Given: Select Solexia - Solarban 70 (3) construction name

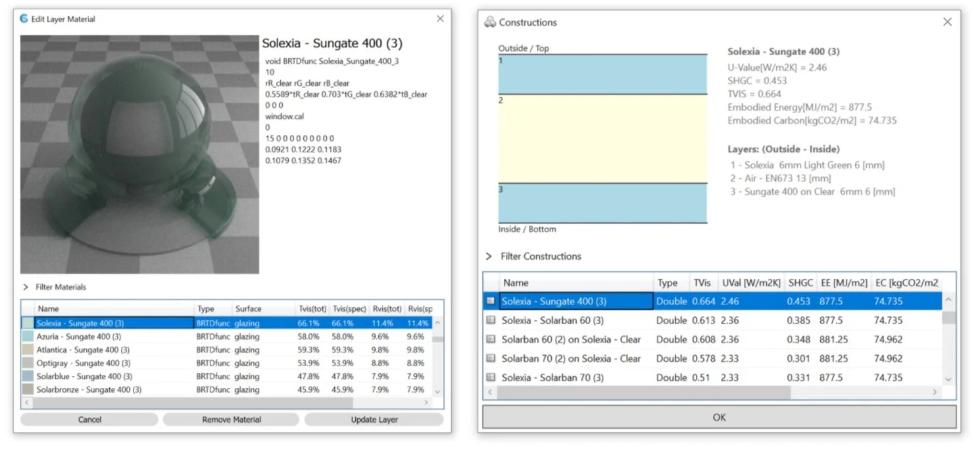Looking at the screenshot, I should click(x=552, y=377).
